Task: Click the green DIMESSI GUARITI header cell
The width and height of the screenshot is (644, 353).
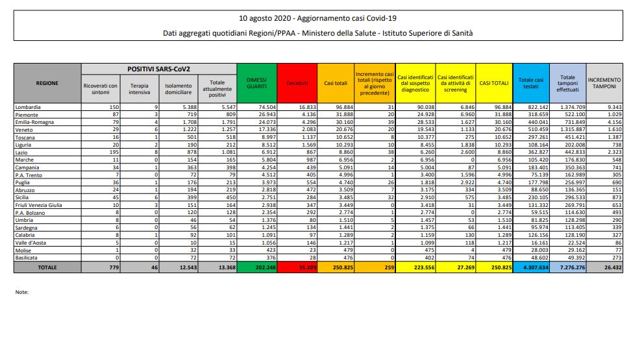Action: pos(256,82)
